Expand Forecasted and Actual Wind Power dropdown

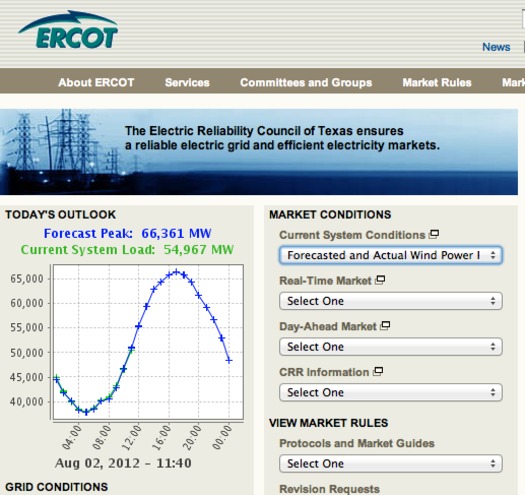coord(391,256)
